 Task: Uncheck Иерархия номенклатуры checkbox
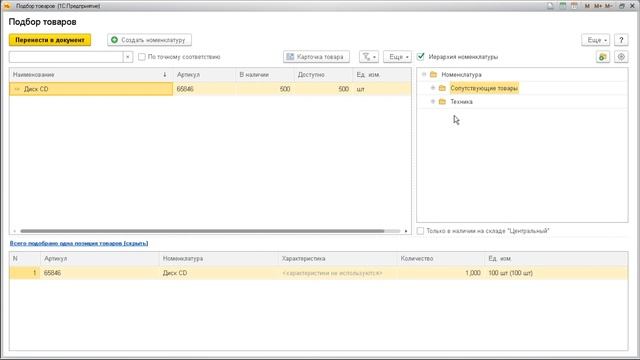421,57
